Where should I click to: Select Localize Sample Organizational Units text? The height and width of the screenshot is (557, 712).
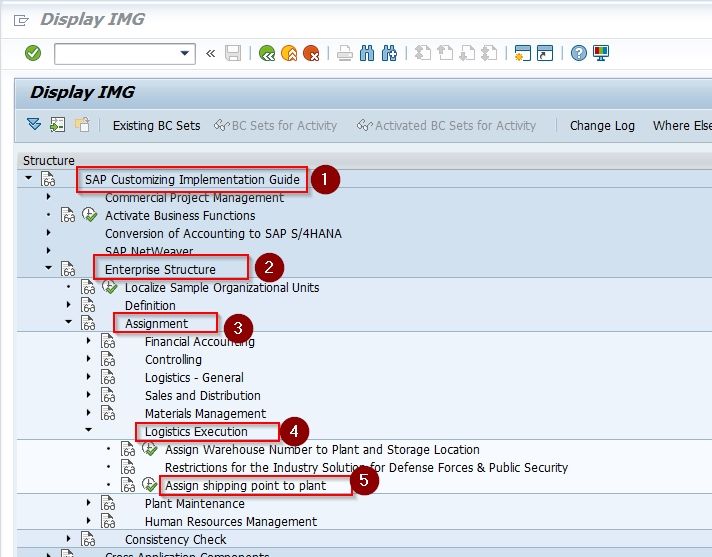point(222,288)
